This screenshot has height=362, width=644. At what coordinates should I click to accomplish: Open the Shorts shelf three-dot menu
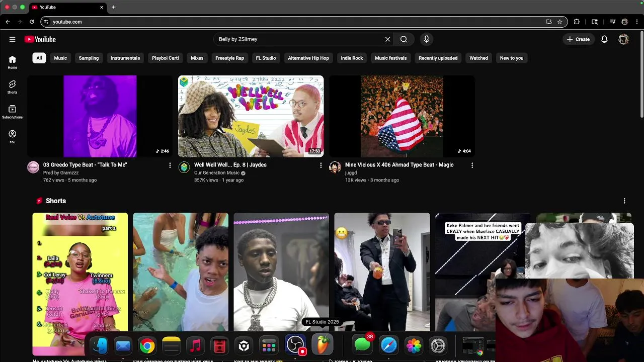pyautogui.click(x=624, y=201)
